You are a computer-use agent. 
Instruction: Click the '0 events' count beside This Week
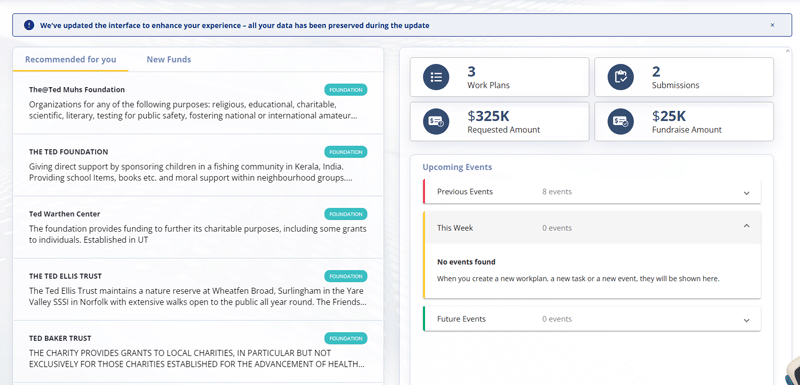[557, 228]
